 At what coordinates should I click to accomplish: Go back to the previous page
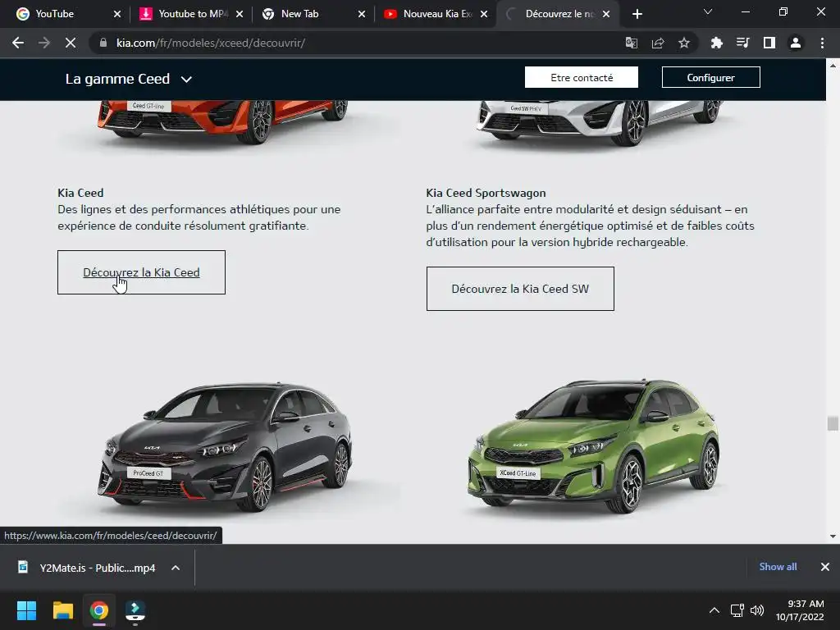pos(18,43)
